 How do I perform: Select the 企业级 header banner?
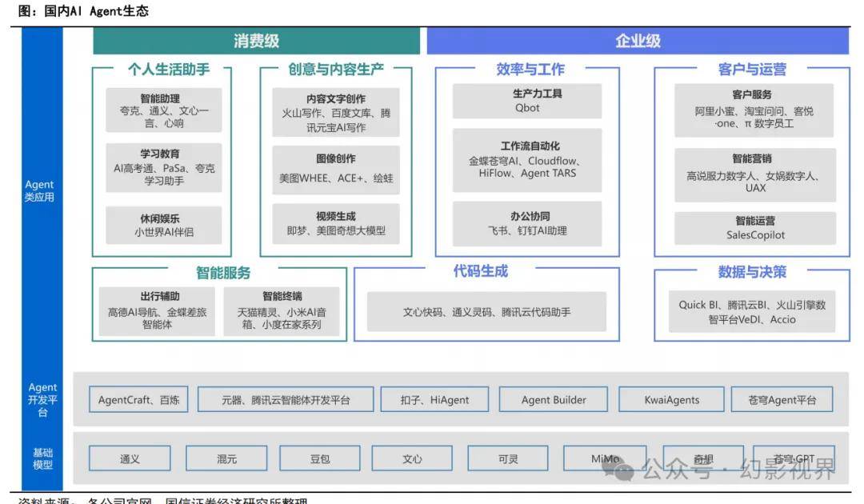[x=638, y=41]
